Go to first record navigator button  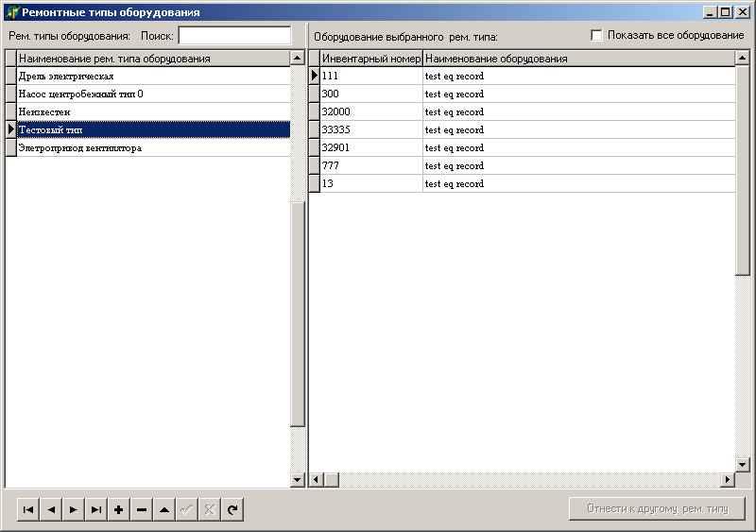click(x=28, y=510)
